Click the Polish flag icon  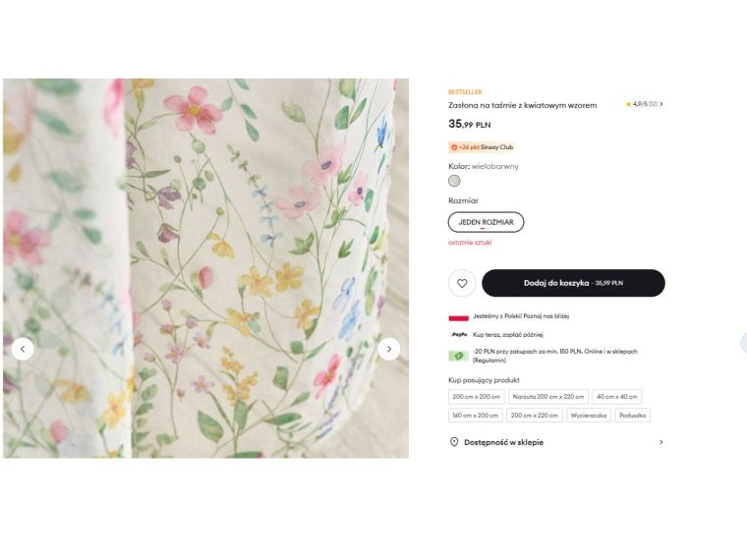[458, 316]
